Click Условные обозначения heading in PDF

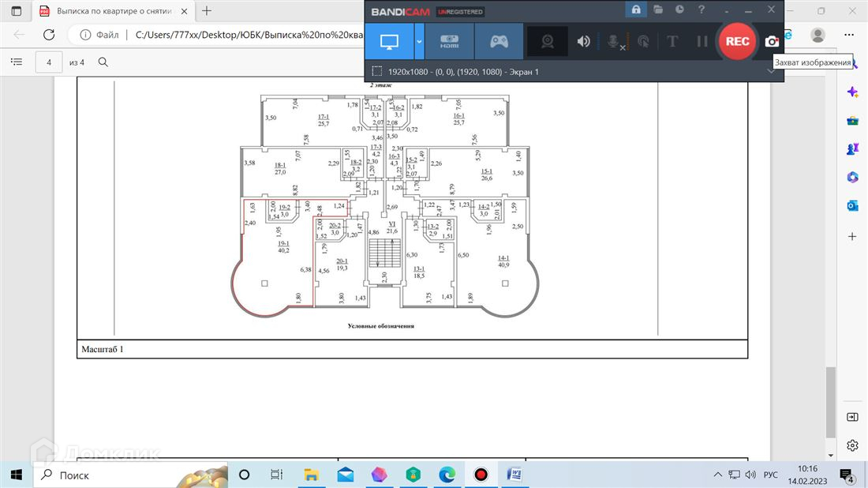point(381,325)
